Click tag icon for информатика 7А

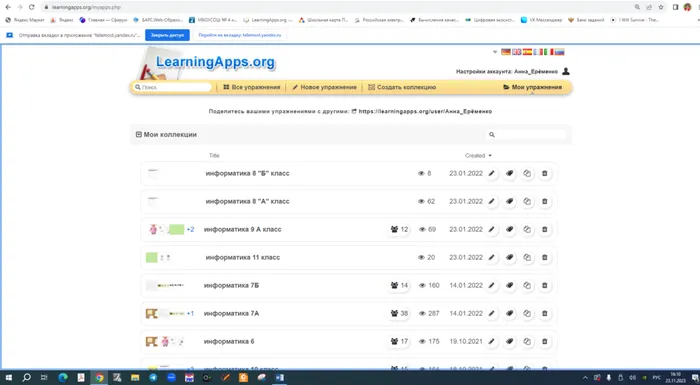[x=509, y=314]
